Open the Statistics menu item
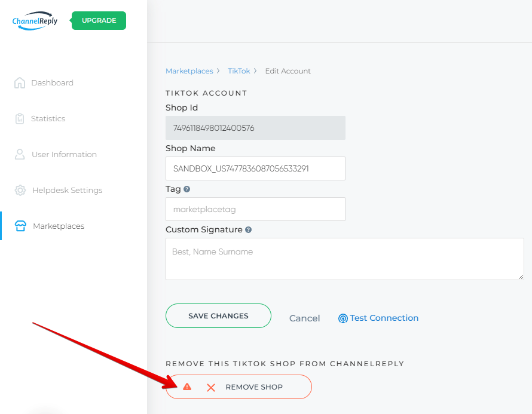 (x=48, y=119)
